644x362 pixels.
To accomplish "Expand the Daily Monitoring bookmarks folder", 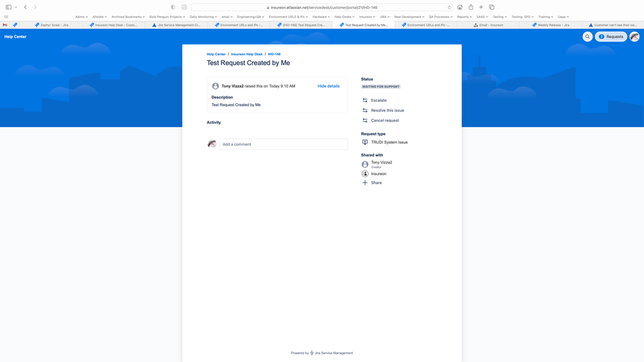I will click(x=203, y=17).
